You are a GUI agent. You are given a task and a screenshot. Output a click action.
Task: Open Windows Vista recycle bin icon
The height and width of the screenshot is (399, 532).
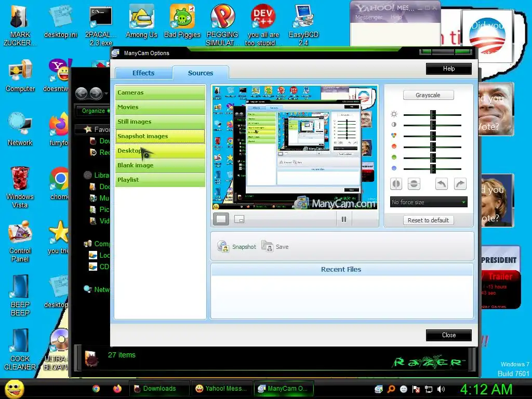pyautogui.click(x=20, y=187)
